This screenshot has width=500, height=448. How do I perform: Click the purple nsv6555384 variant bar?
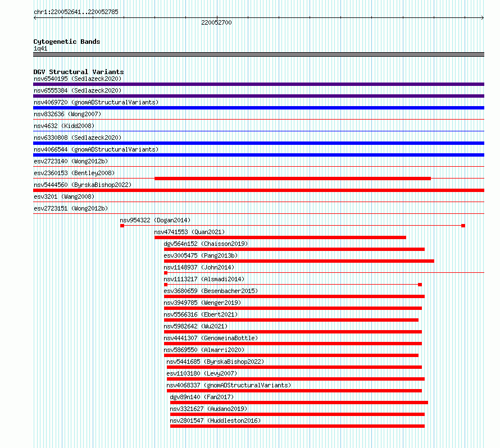click(x=258, y=96)
